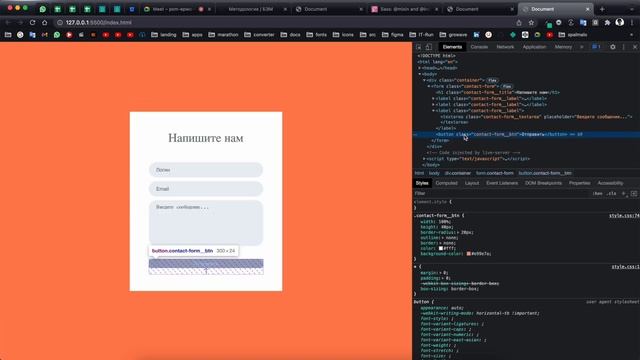Open the DOM Breakpoints tab
Image resolution: width=640 pixels, height=360 pixels.
[543, 183]
